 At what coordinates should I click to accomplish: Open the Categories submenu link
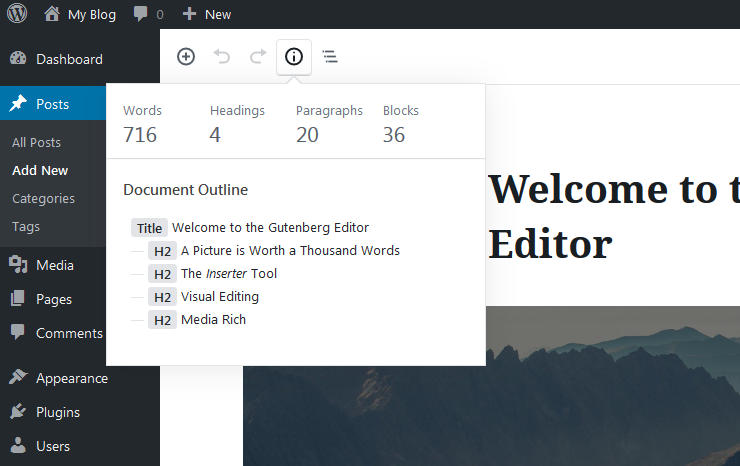pyautogui.click(x=43, y=198)
